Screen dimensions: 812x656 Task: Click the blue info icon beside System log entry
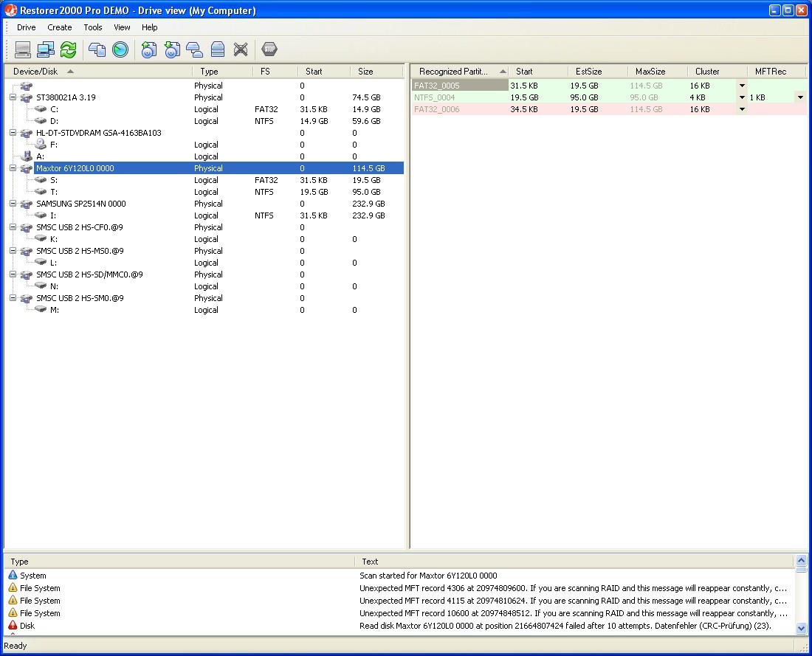pyautogui.click(x=13, y=576)
